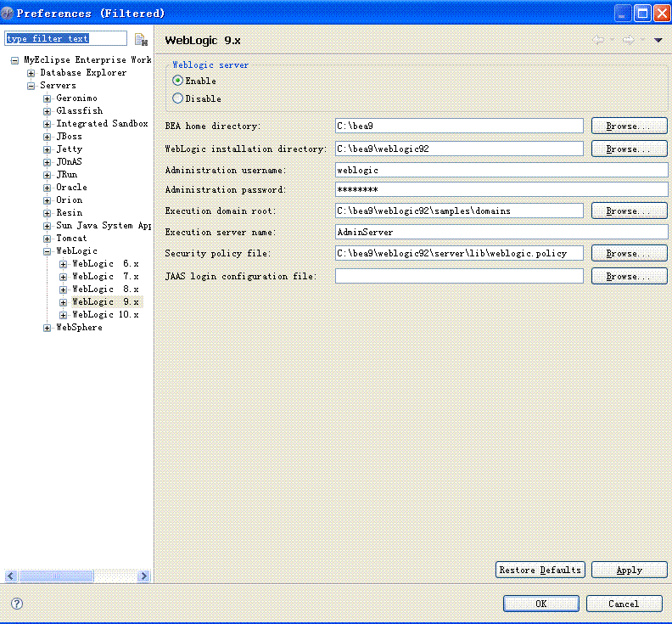
Task: Expand the Glassfish node
Action: point(48,111)
